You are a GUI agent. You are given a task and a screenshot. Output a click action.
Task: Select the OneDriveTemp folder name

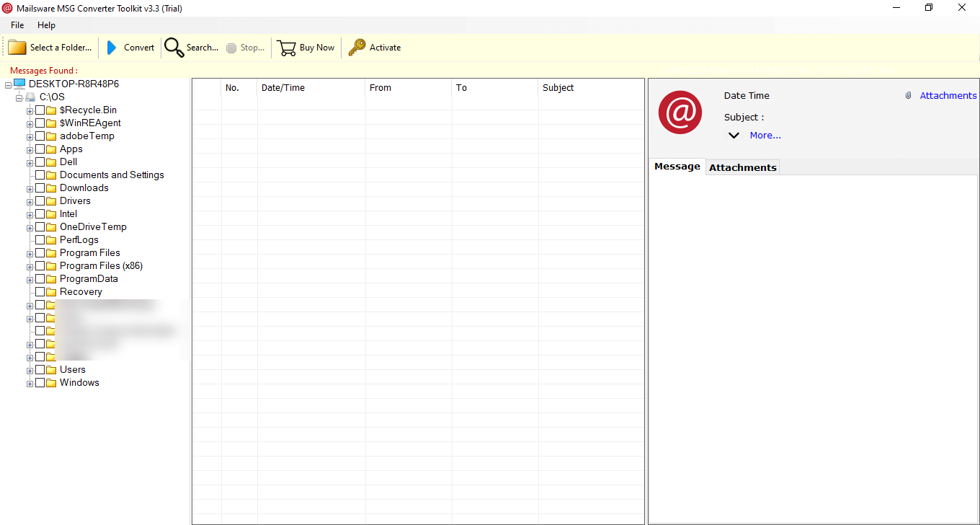(93, 227)
